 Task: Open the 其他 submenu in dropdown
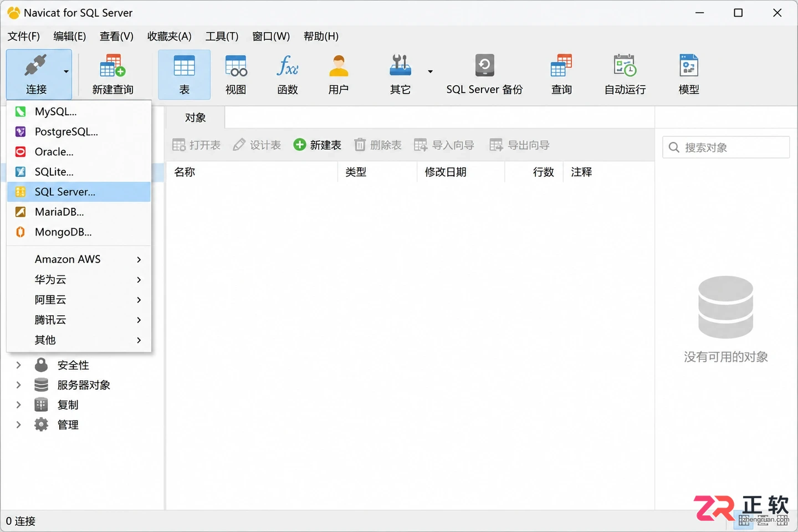(x=79, y=340)
